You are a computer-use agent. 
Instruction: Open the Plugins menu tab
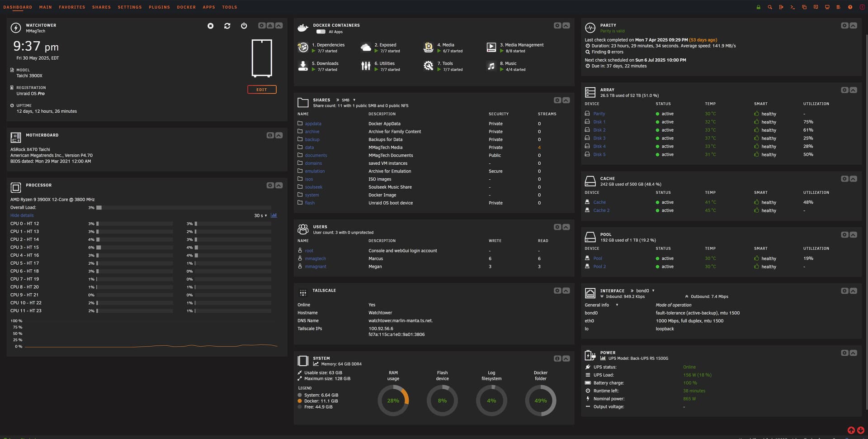tap(159, 7)
